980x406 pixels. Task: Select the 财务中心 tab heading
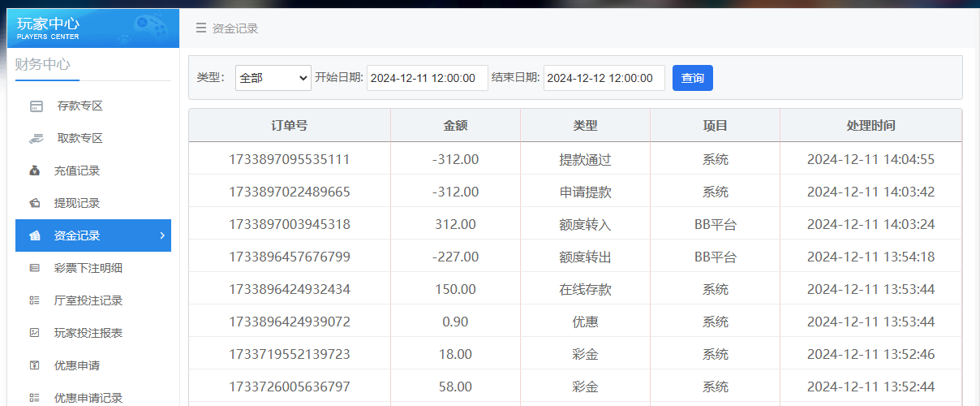pos(43,65)
